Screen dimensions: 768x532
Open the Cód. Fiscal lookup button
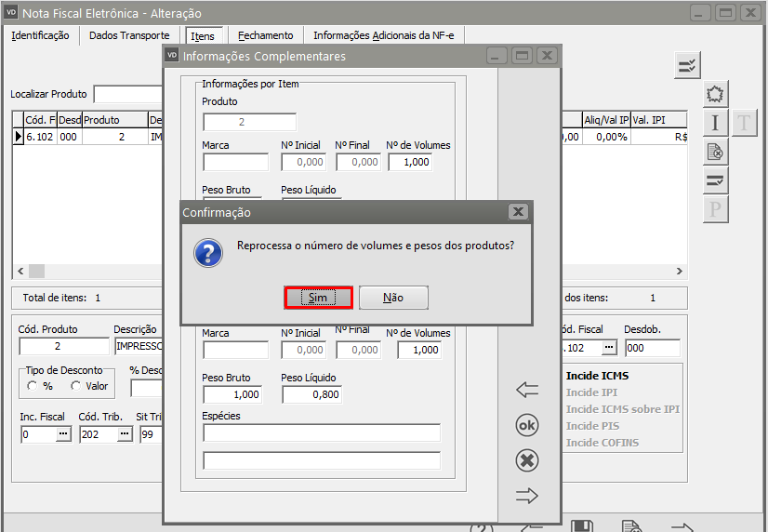(608, 347)
